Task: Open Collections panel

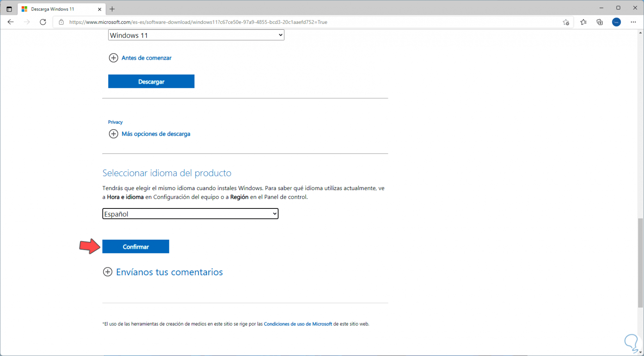Action: click(x=600, y=22)
